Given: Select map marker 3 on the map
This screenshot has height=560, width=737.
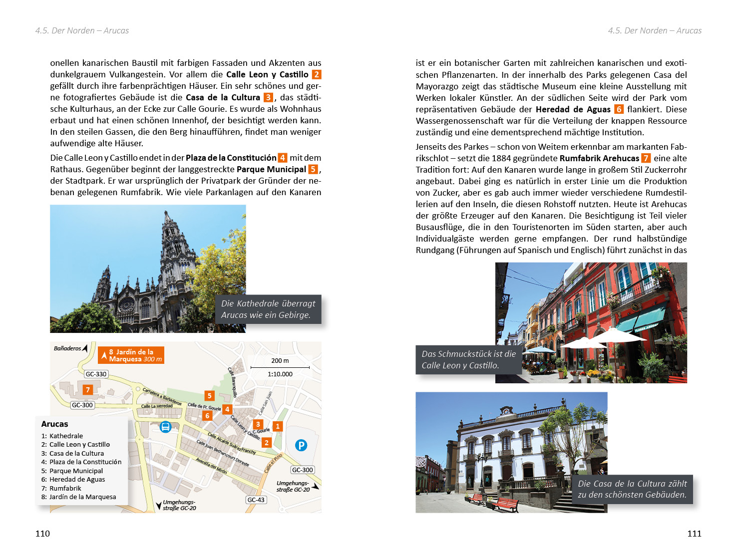Looking at the screenshot, I should [258, 425].
